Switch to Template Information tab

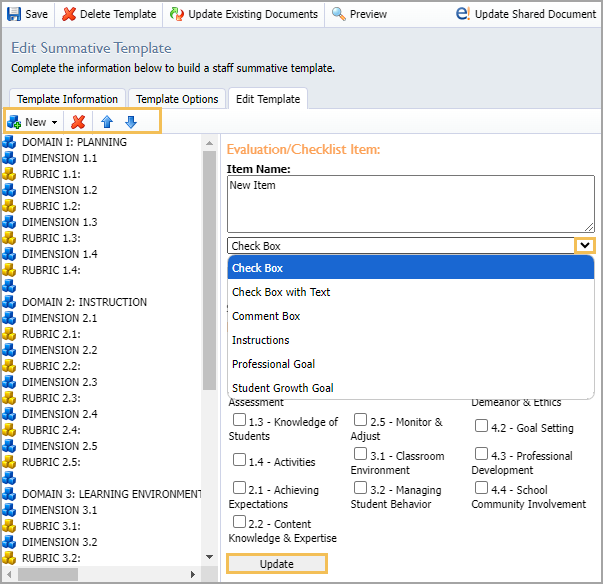(67, 99)
